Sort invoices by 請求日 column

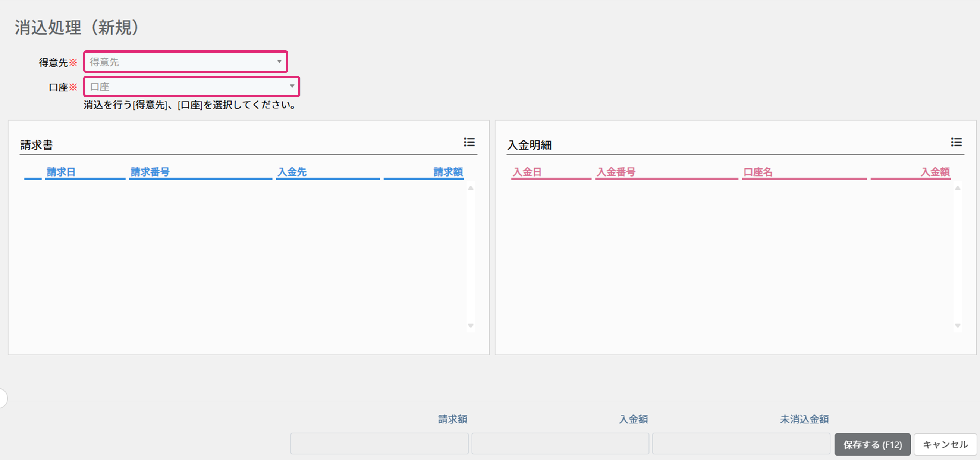(61, 172)
